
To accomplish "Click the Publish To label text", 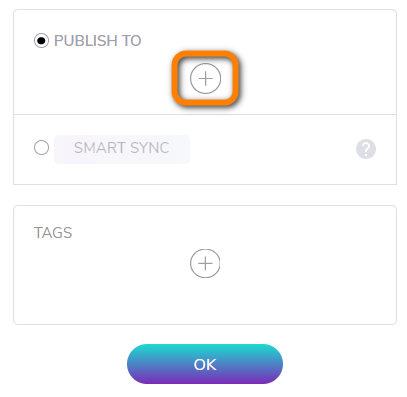I will (x=98, y=41).
